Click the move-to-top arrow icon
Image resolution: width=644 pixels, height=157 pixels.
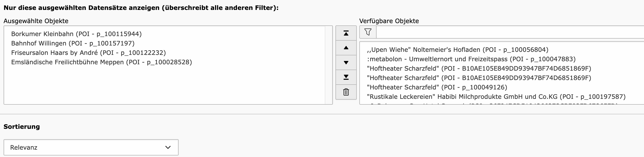click(346, 33)
